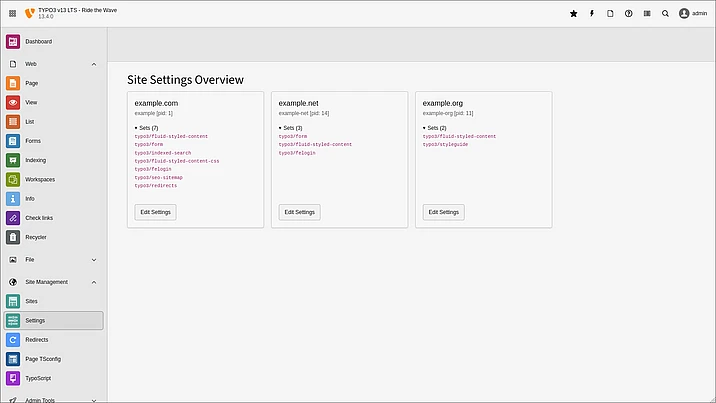Open the admin user menu

tap(692, 14)
